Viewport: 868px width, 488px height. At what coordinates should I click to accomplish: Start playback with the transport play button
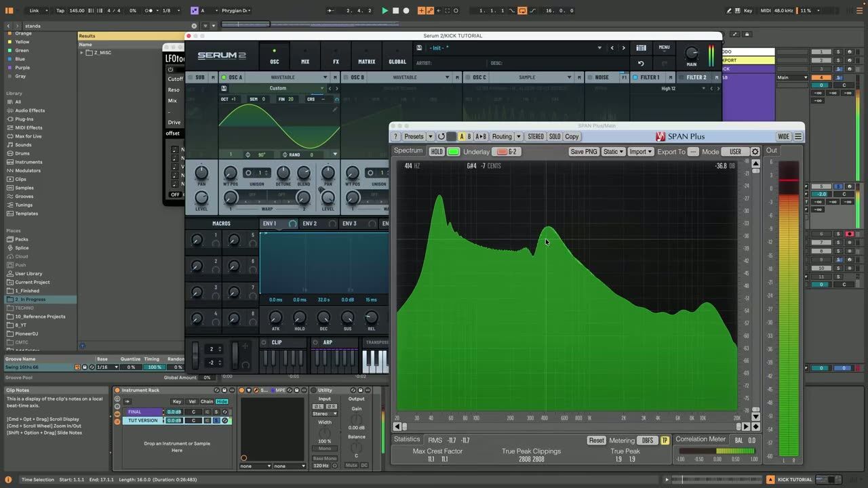(x=385, y=10)
